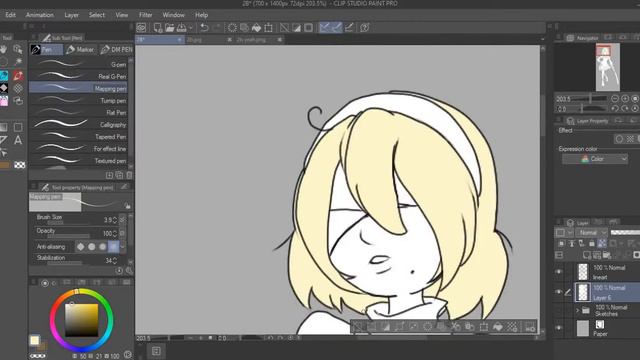Toggle visibility of the Sketches folder
This screenshot has width=640, height=360.
pyautogui.click(x=559, y=310)
